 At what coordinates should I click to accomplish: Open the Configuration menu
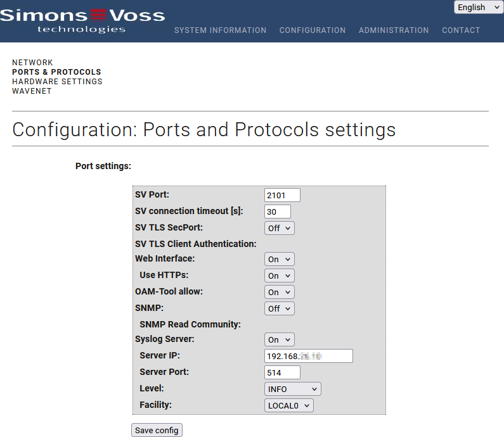313,30
